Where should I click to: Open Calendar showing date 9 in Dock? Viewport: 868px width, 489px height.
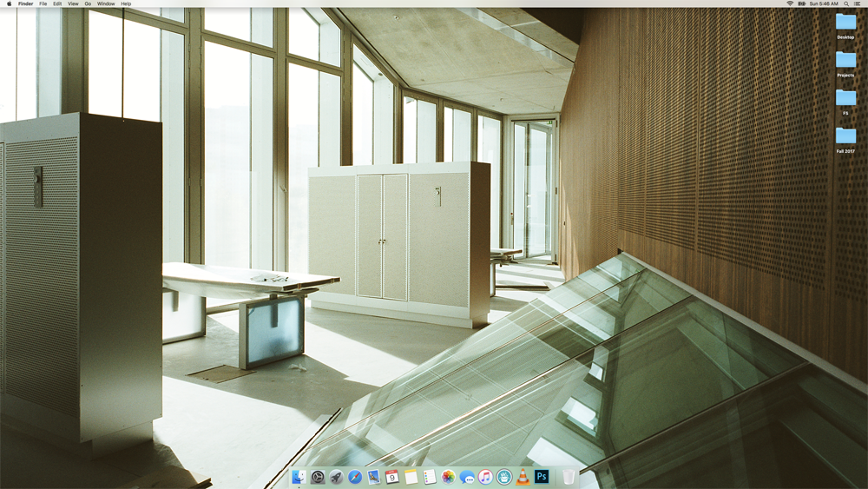392,477
